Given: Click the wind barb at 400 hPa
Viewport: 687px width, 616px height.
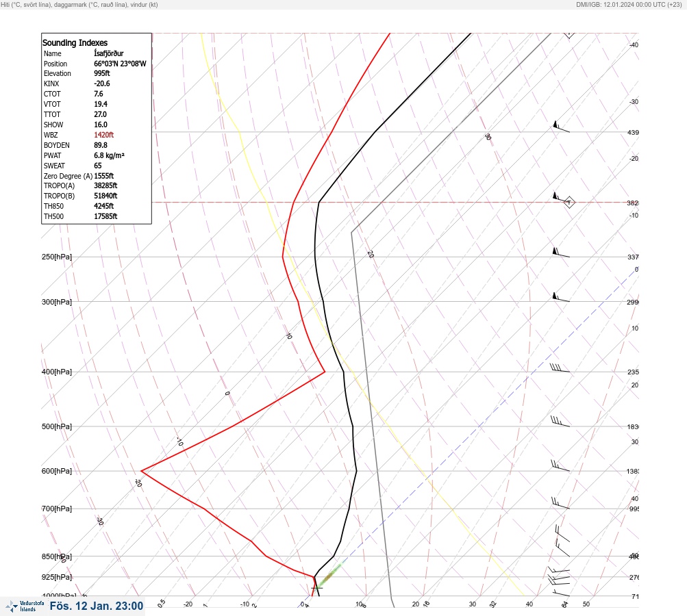Looking at the screenshot, I should pos(560,368).
